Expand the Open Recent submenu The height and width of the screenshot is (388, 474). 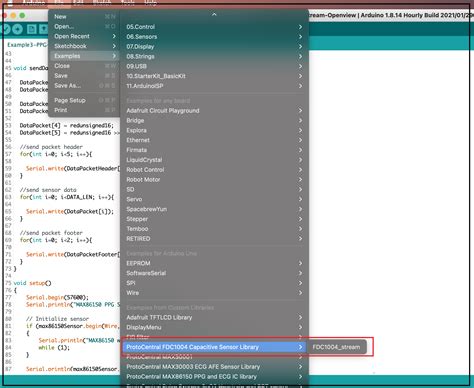tap(85, 36)
